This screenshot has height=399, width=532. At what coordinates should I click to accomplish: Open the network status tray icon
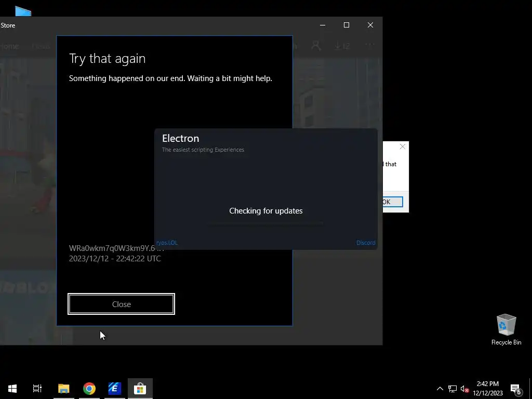(x=453, y=389)
